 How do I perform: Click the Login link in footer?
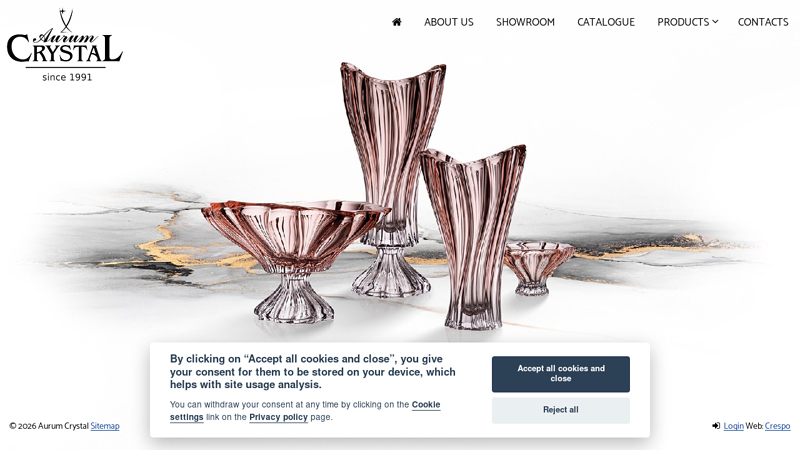point(733,426)
